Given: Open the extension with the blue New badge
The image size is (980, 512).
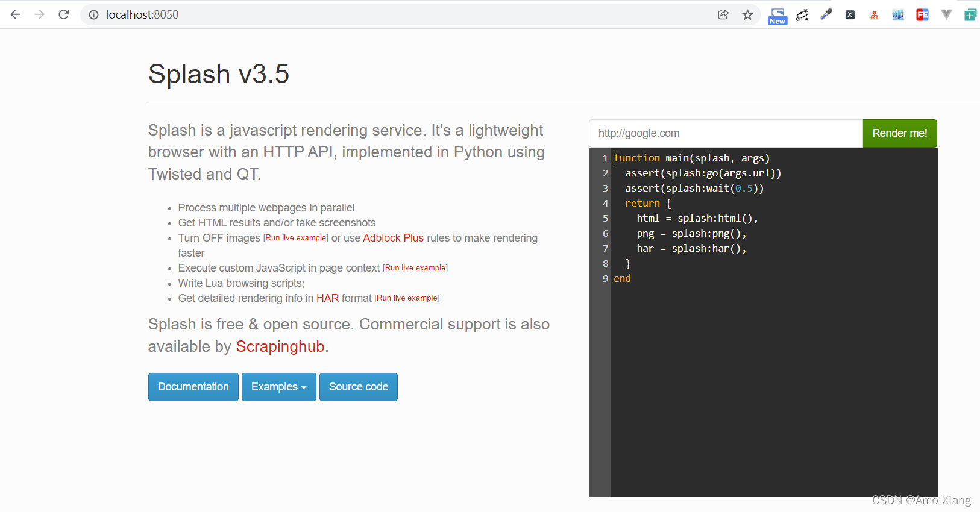Looking at the screenshot, I should (777, 16).
